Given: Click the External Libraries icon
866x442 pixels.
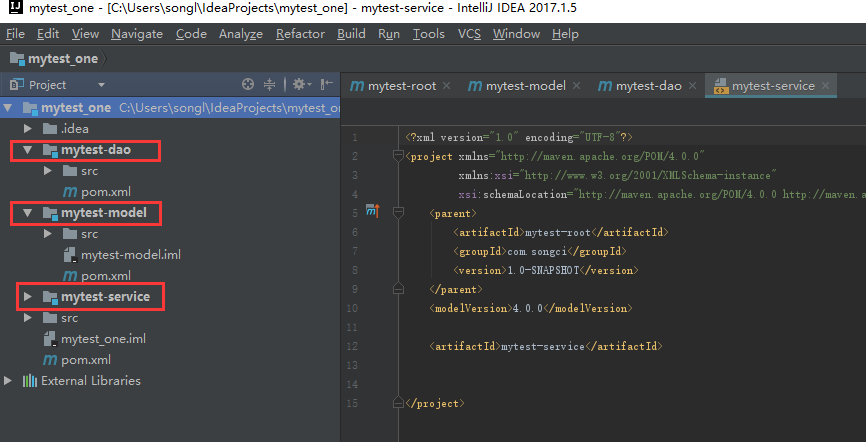Looking at the screenshot, I should [x=30, y=381].
